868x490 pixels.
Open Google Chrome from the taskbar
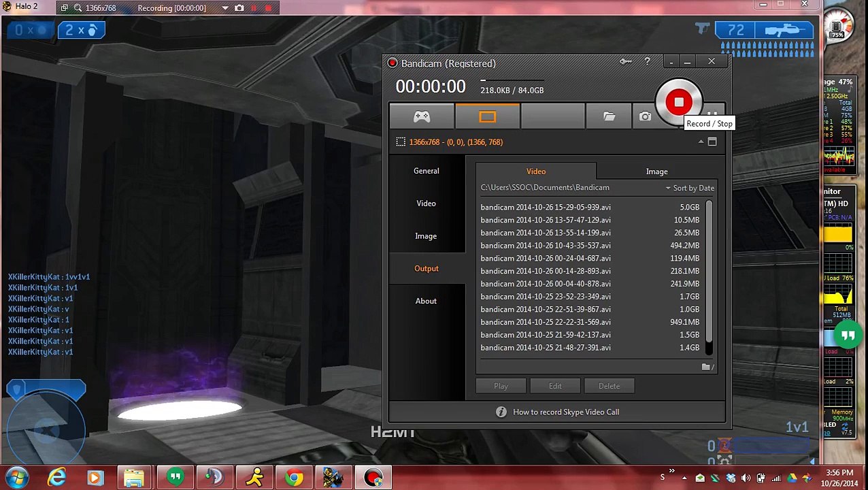(x=294, y=478)
